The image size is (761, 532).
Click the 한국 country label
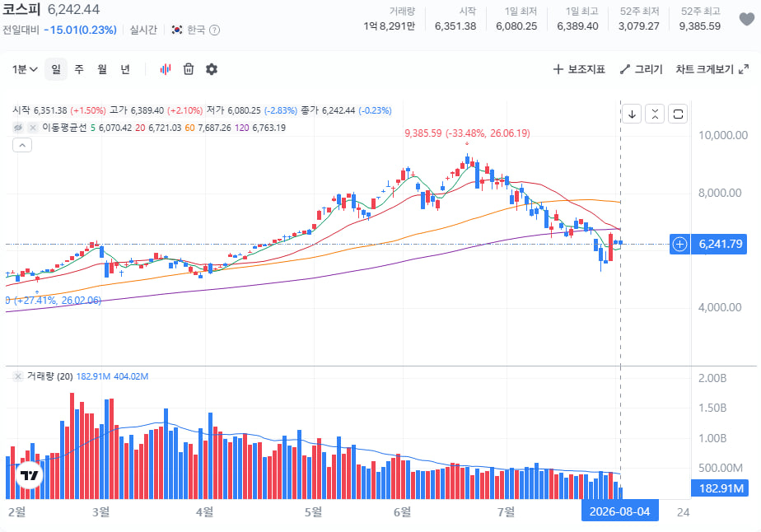click(196, 30)
